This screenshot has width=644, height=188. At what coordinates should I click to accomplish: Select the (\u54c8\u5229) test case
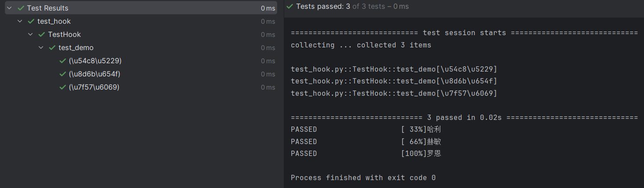coord(95,61)
